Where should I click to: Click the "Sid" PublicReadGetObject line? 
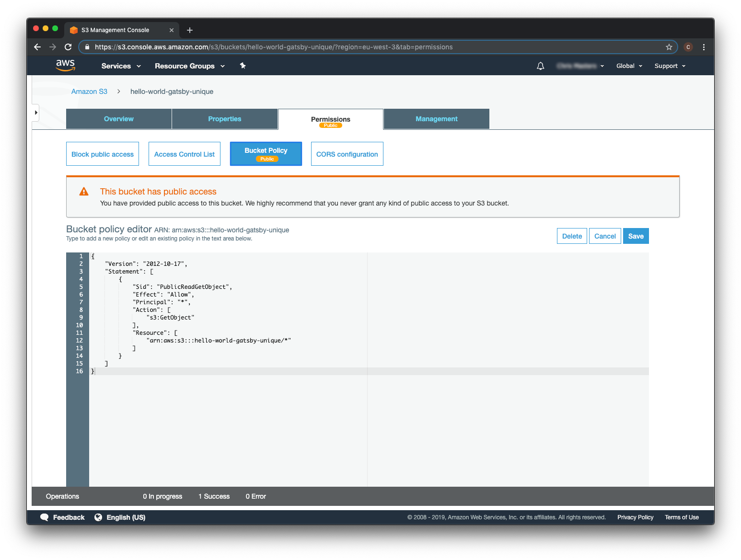tap(182, 287)
